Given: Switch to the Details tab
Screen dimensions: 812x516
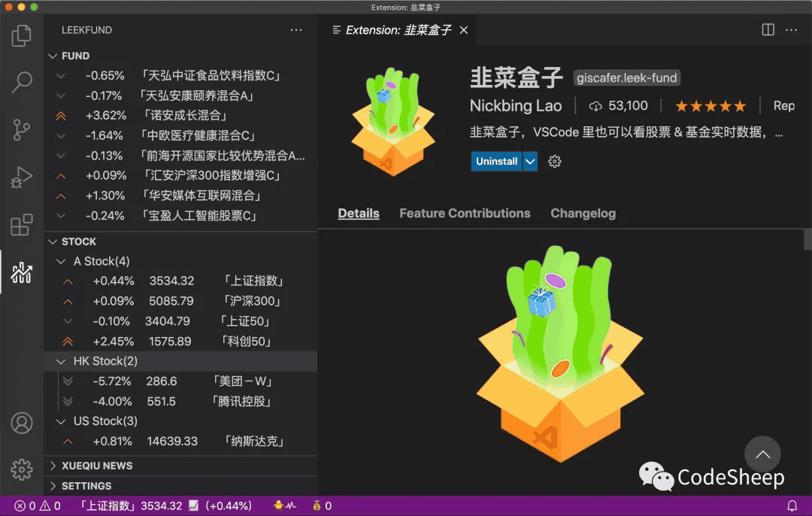Looking at the screenshot, I should click(x=359, y=214).
